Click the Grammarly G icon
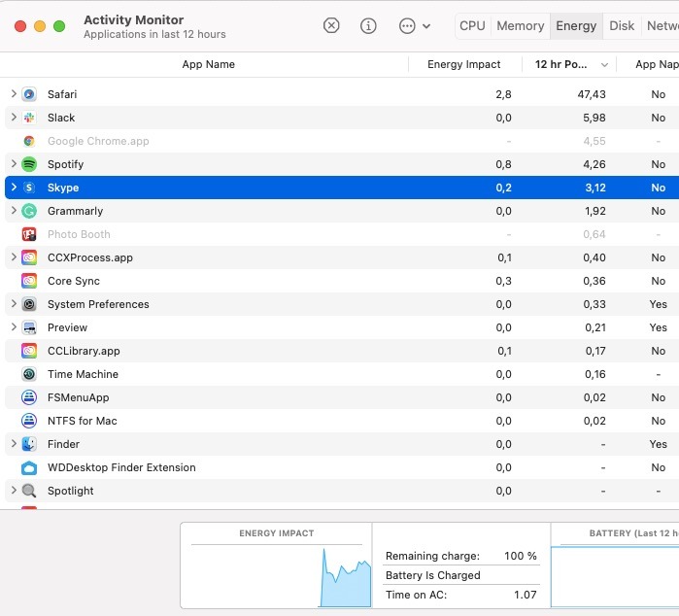 tap(29, 211)
